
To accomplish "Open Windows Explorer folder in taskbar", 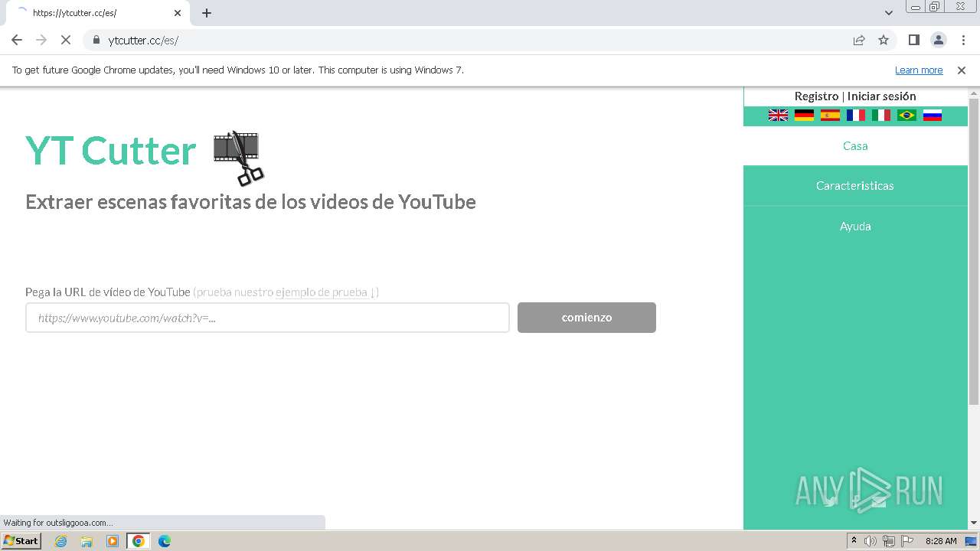I will point(87,541).
